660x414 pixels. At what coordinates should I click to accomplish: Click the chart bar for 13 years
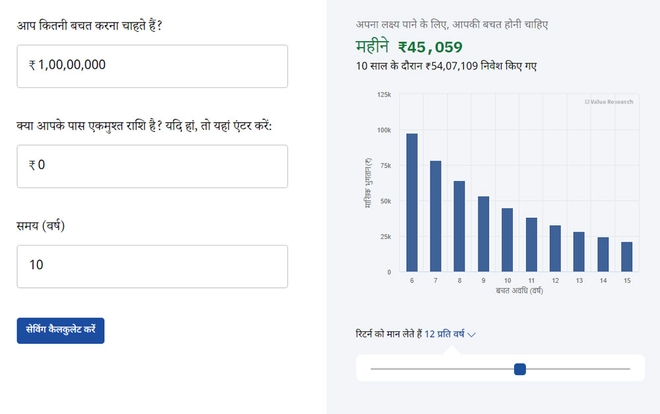pyautogui.click(x=579, y=251)
